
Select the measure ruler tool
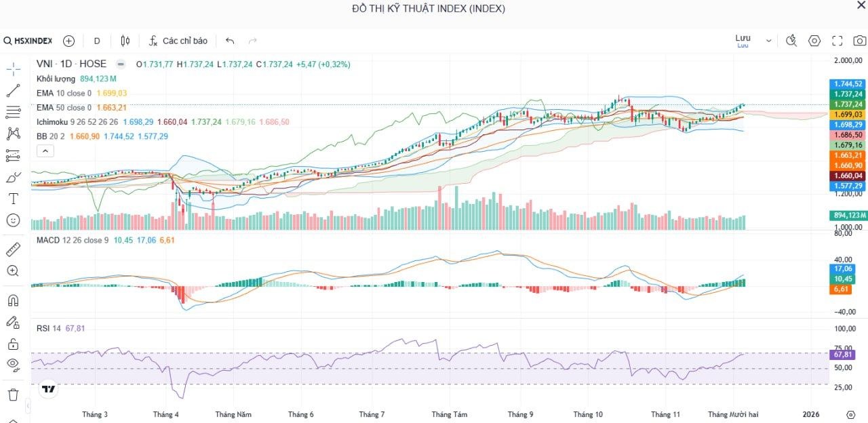pyautogui.click(x=14, y=249)
